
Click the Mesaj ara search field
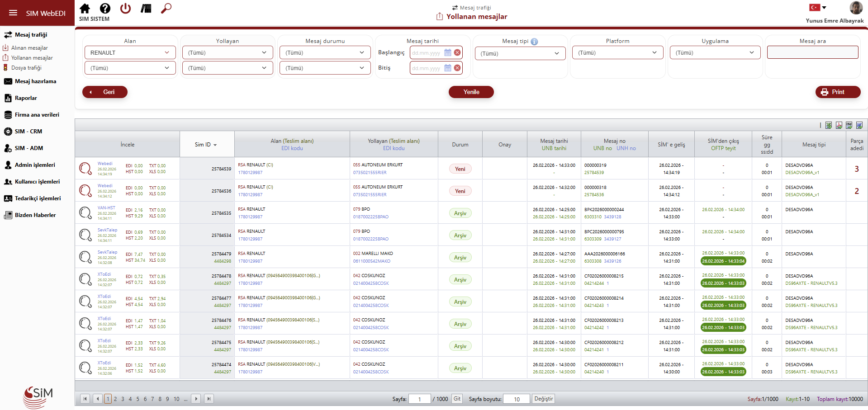pyautogui.click(x=812, y=52)
